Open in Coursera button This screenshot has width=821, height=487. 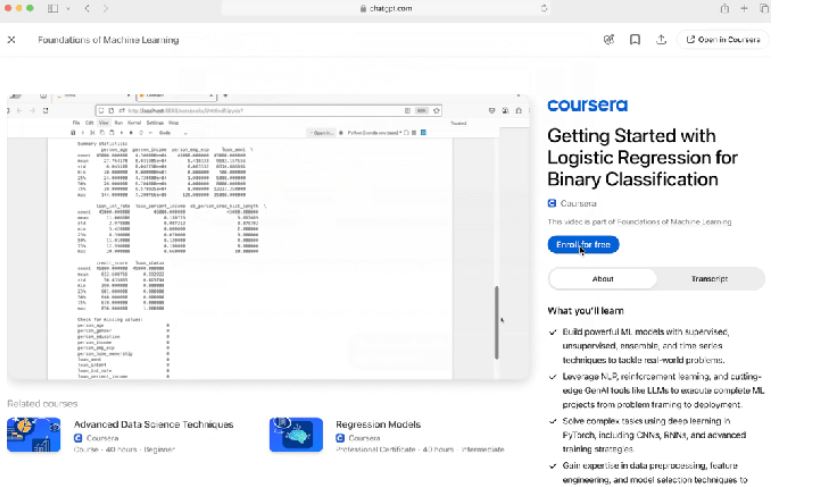[x=723, y=40]
